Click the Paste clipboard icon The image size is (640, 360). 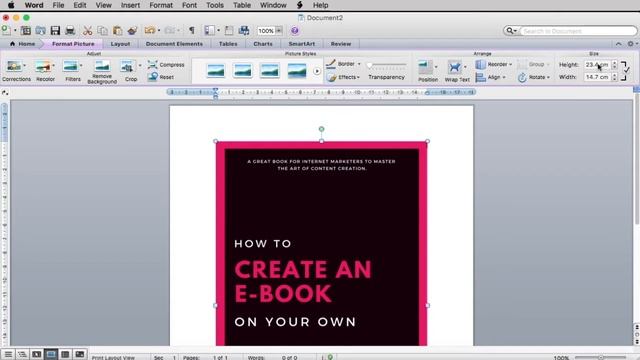(x=118, y=30)
